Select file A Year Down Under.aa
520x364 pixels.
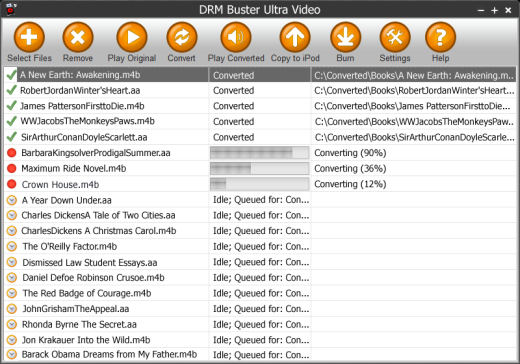pyautogui.click(x=67, y=200)
